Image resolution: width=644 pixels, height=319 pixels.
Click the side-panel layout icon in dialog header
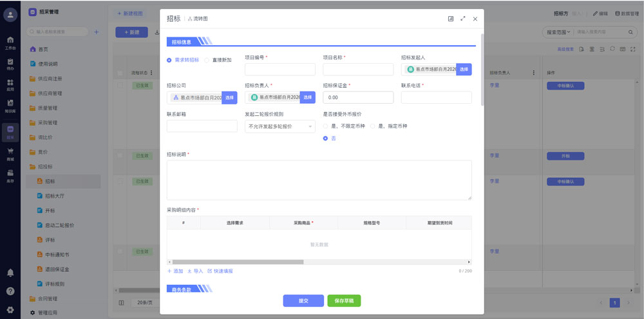[451, 19]
